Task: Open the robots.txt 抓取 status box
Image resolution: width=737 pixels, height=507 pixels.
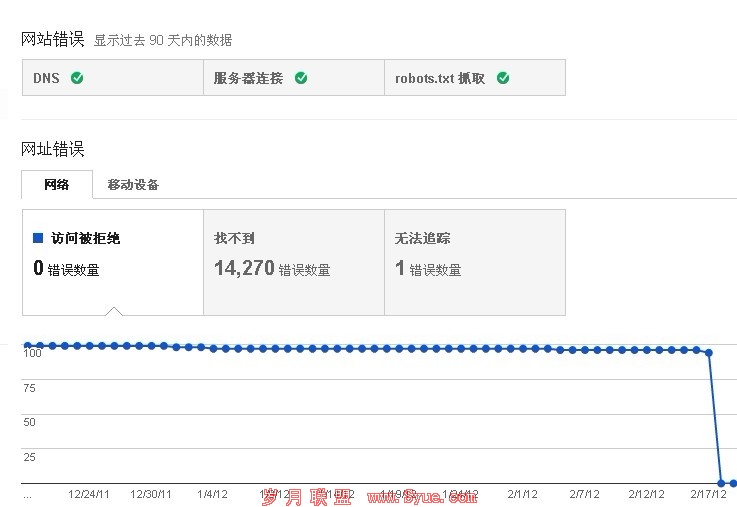Action: tap(474, 78)
